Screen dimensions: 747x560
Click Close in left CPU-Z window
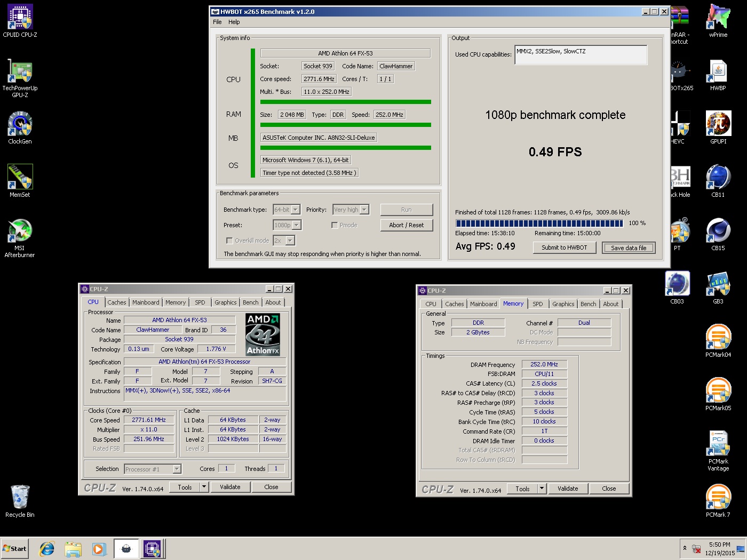pos(271,487)
